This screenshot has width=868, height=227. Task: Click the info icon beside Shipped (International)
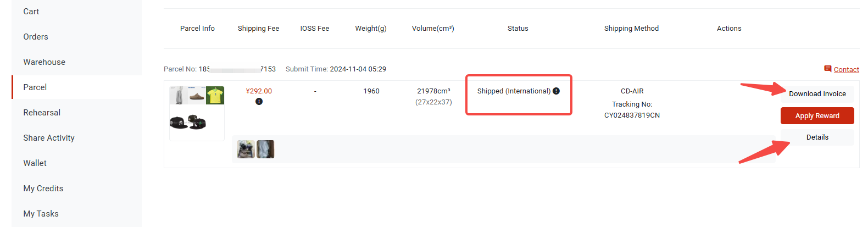click(556, 91)
